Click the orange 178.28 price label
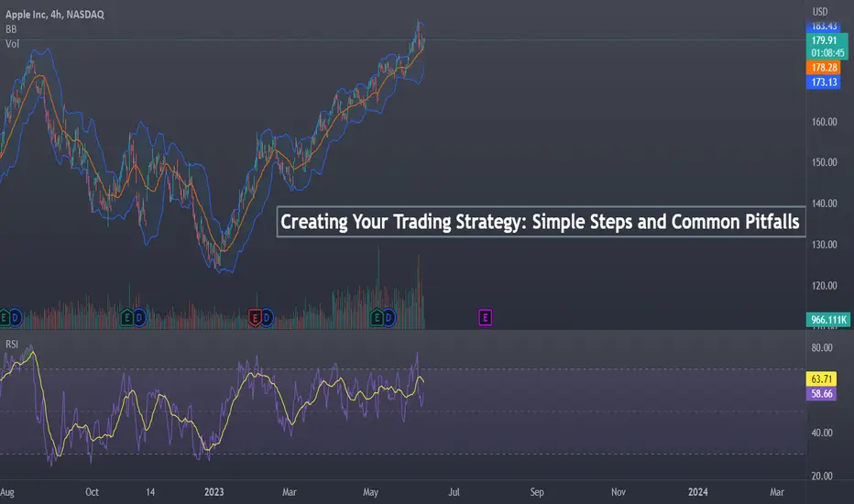The image size is (854, 504). coord(824,68)
